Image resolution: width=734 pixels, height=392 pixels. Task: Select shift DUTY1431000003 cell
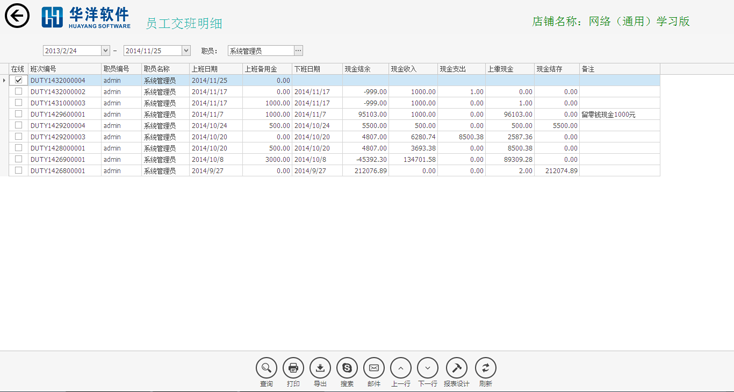[65, 103]
